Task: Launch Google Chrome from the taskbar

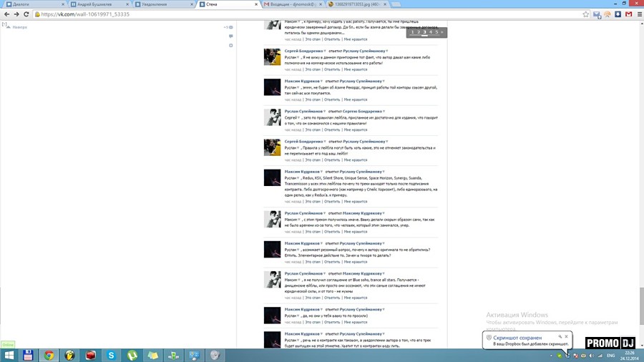Action: click(x=49, y=355)
